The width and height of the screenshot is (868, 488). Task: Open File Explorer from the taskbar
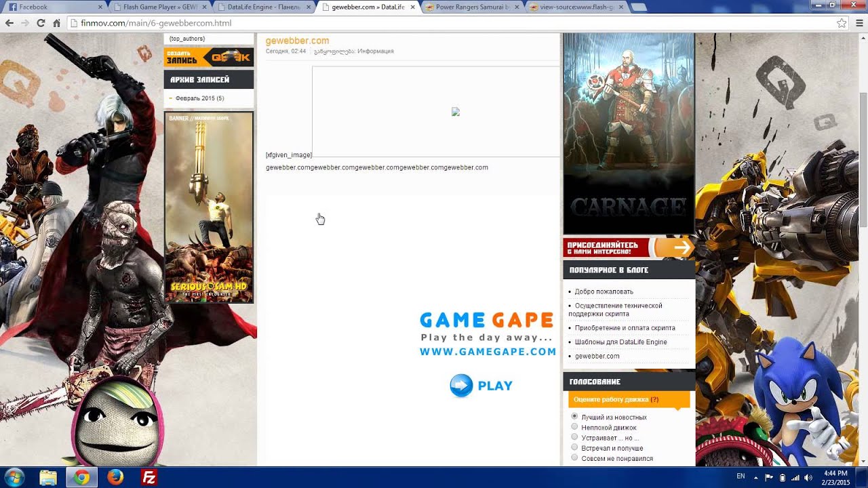pyautogui.click(x=48, y=478)
